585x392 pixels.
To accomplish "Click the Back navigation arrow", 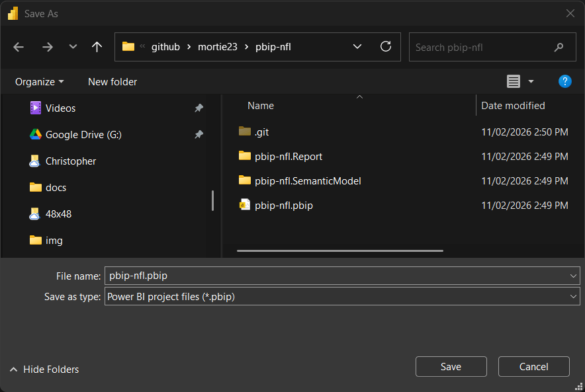I will coord(19,47).
